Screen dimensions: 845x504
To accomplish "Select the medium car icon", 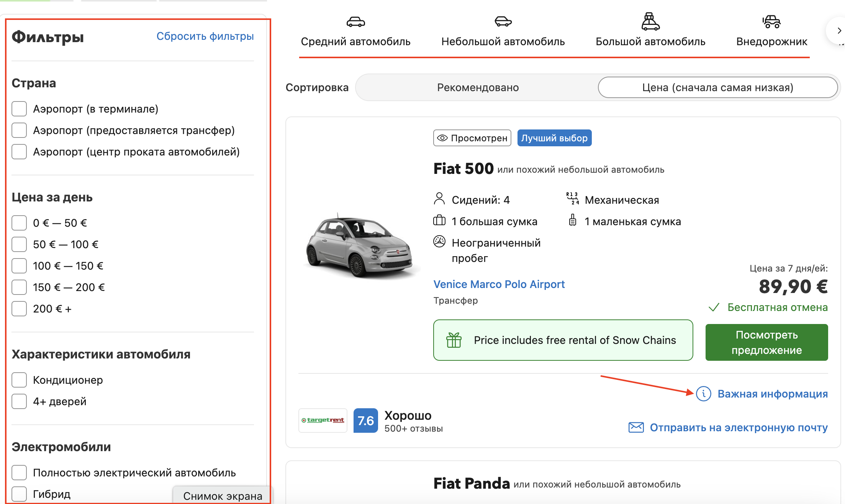I will tap(355, 22).
